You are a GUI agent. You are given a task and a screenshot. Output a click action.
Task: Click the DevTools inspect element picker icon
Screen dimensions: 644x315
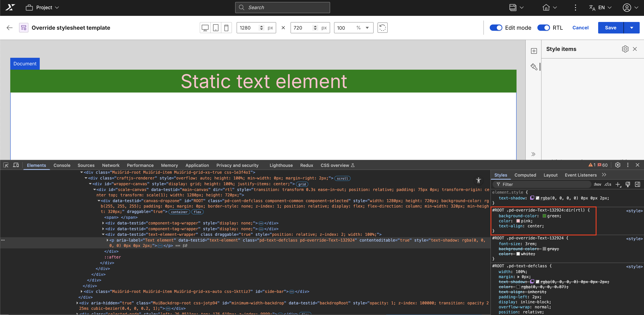tap(6, 165)
